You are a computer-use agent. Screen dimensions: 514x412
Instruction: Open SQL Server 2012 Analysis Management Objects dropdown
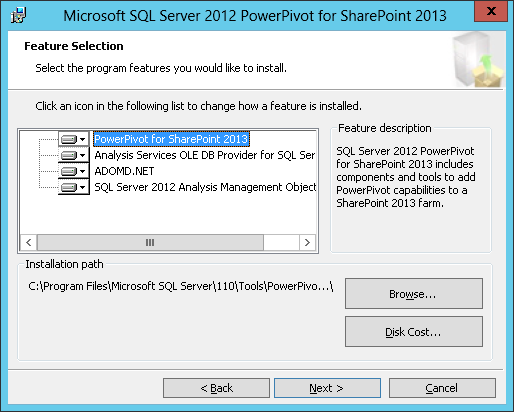[74, 187]
